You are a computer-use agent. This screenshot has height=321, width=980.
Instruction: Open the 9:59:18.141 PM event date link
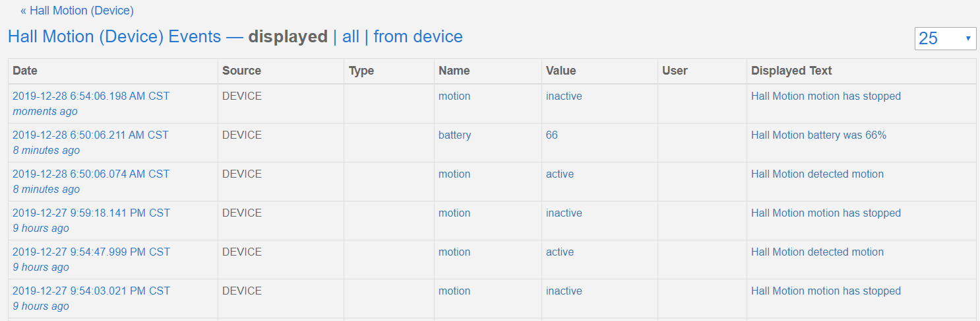coord(91,213)
